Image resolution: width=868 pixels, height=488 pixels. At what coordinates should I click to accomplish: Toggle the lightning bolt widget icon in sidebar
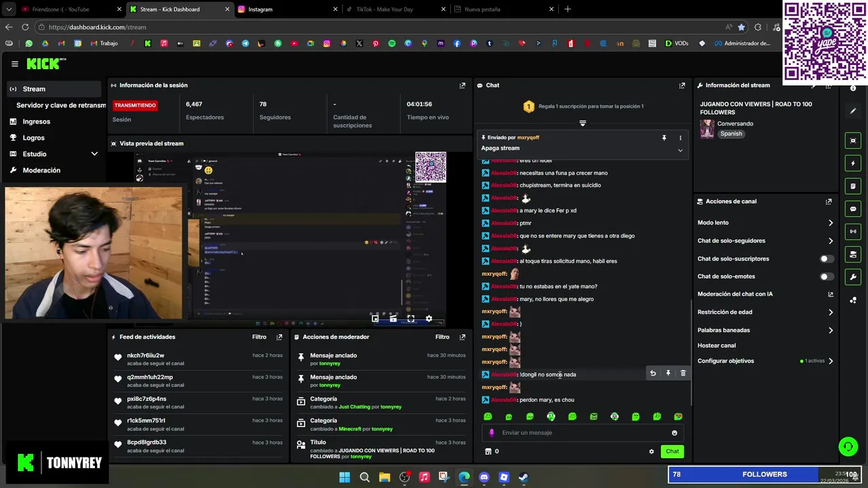tap(853, 163)
